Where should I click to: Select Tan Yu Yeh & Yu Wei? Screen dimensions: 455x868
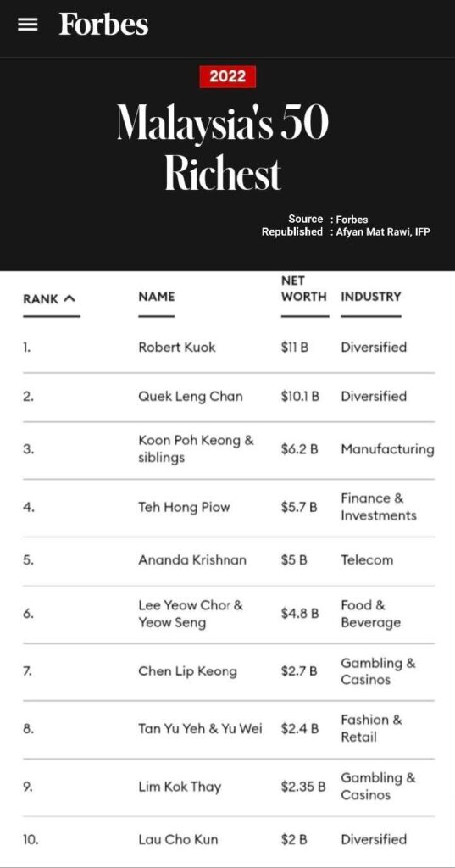[200, 729]
